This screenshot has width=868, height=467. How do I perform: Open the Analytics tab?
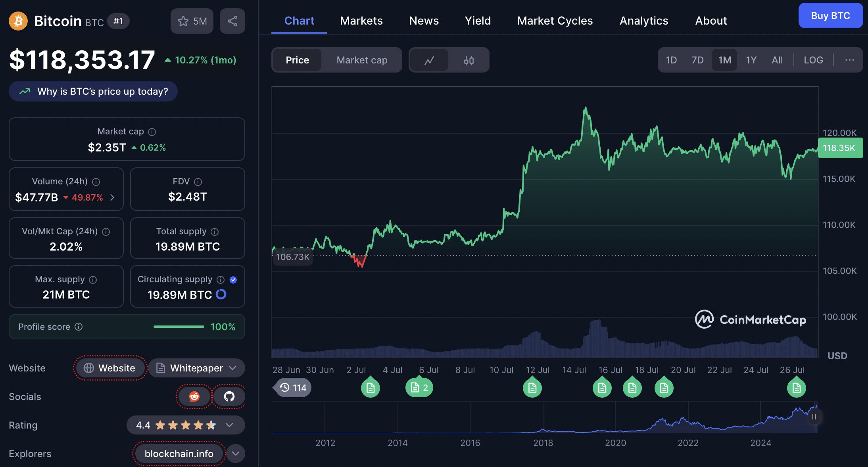point(644,21)
